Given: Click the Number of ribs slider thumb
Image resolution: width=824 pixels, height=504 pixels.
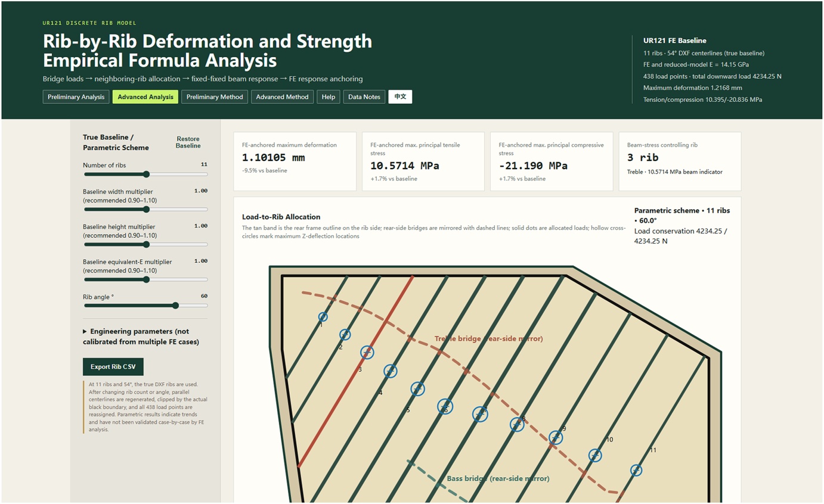Looking at the screenshot, I should (x=146, y=175).
